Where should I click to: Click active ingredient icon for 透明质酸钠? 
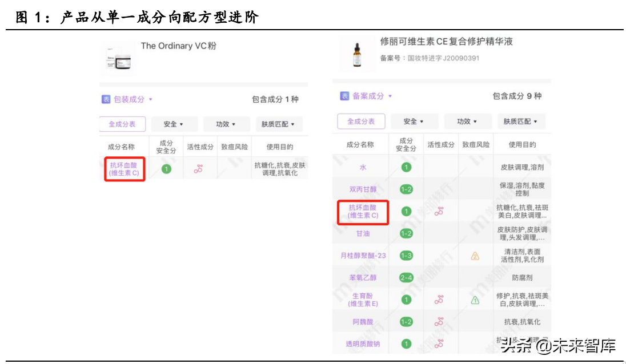(x=439, y=343)
